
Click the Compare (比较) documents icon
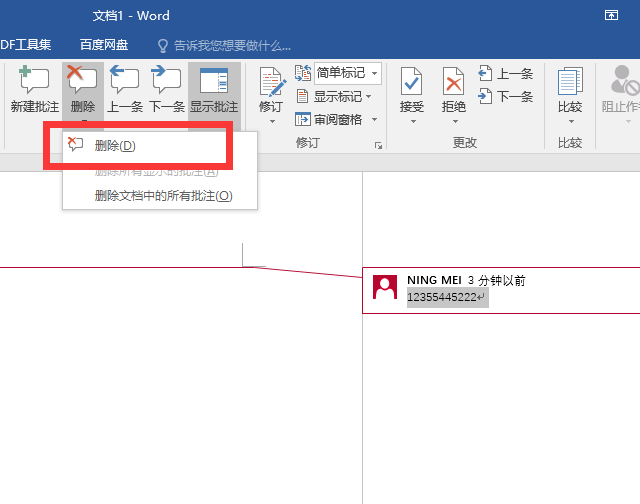570,81
